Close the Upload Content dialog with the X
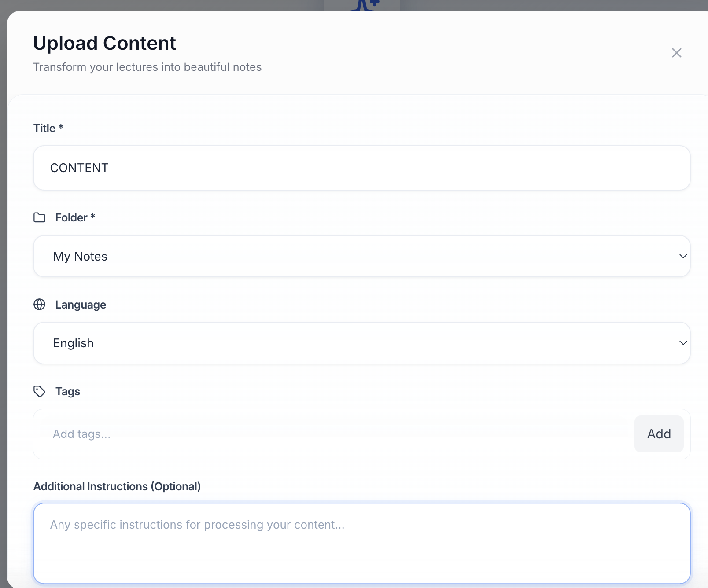This screenshot has width=708, height=588. coord(676,53)
